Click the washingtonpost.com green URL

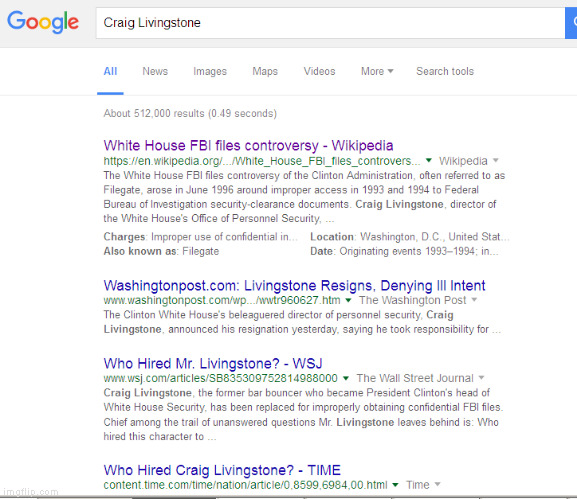(222, 300)
